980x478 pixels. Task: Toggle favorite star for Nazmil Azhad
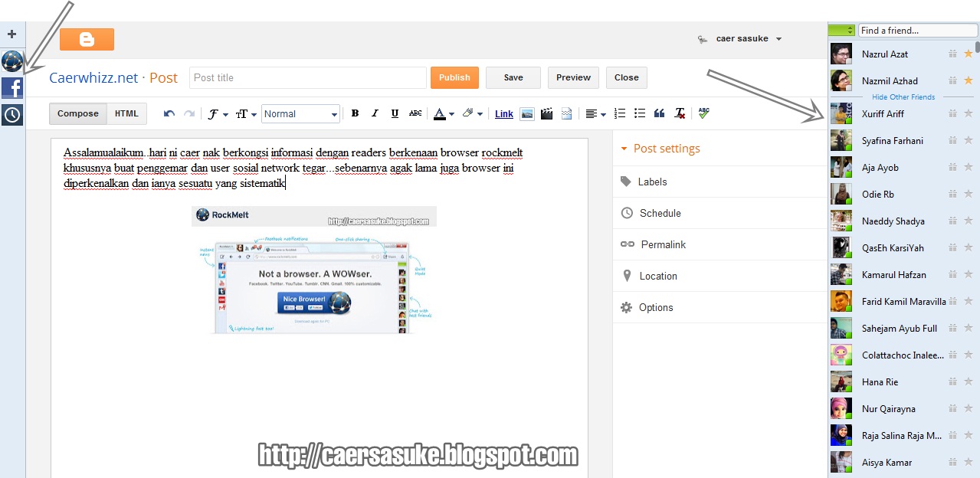pos(968,80)
